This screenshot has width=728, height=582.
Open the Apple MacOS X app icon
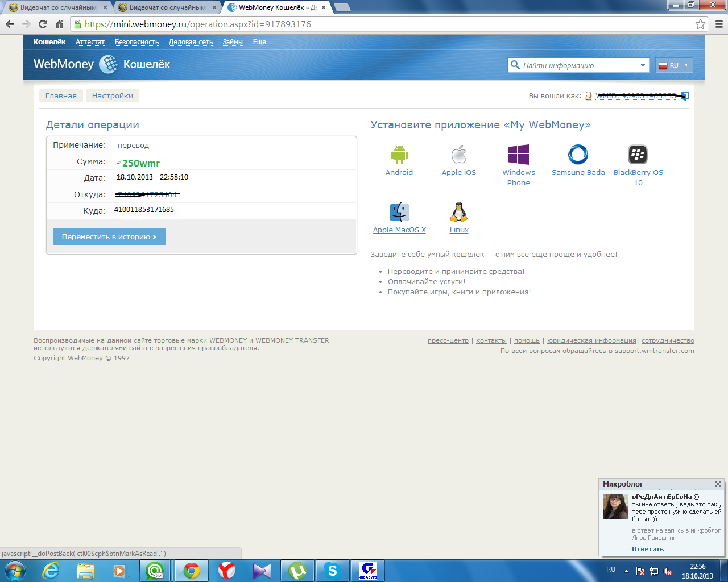pos(399,212)
